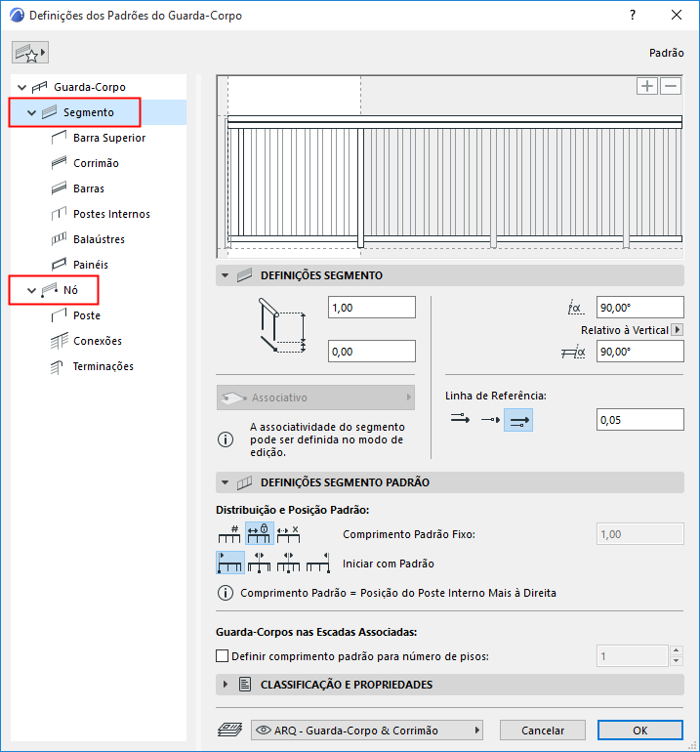Edit reference line offset 0,05
This screenshot has height=752, width=700.
coord(640,420)
